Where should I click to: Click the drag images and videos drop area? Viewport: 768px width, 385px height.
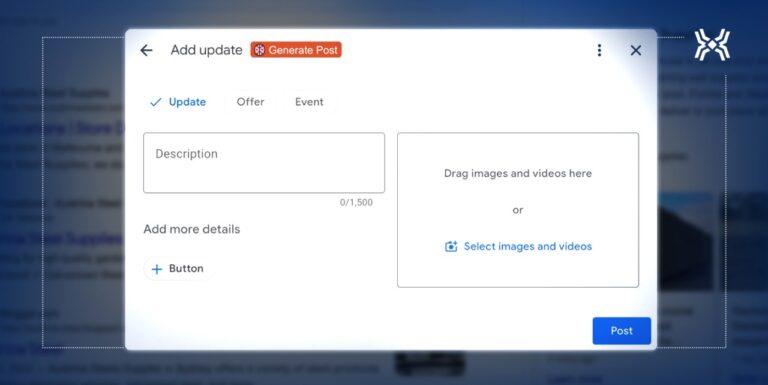(x=518, y=210)
